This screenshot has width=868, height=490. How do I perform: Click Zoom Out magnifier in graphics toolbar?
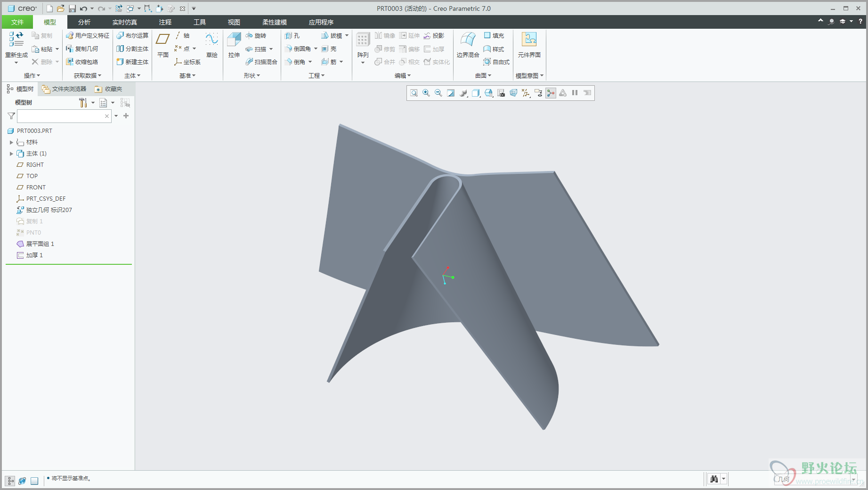click(x=438, y=93)
